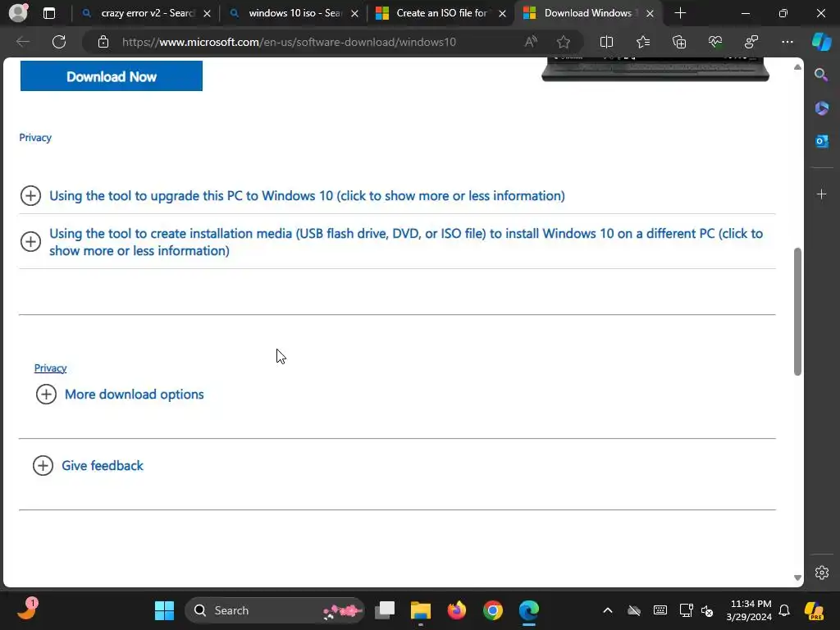Open Microsoft 365 sidebar app
Image resolution: width=840 pixels, height=630 pixels.
[821, 108]
